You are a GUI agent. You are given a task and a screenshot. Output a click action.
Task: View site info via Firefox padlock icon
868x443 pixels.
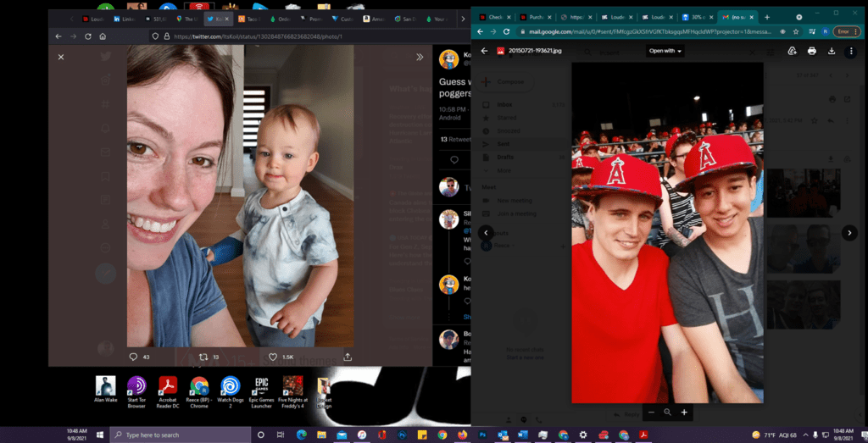166,36
